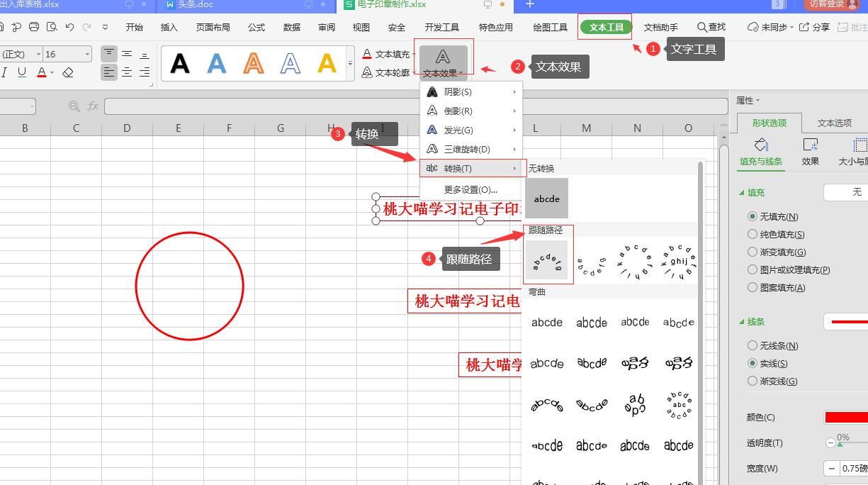Click 更多设置 more settings option
This screenshot has height=485, width=868.
pyautogui.click(x=470, y=189)
